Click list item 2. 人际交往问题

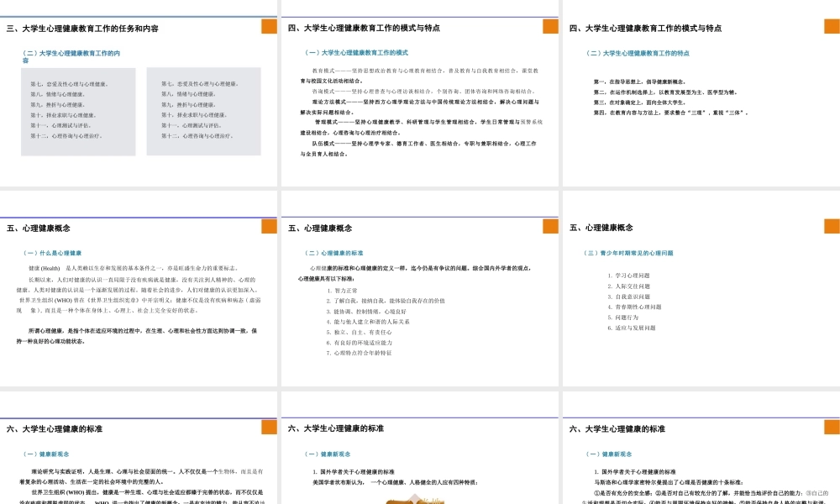(x=629, y=286)
